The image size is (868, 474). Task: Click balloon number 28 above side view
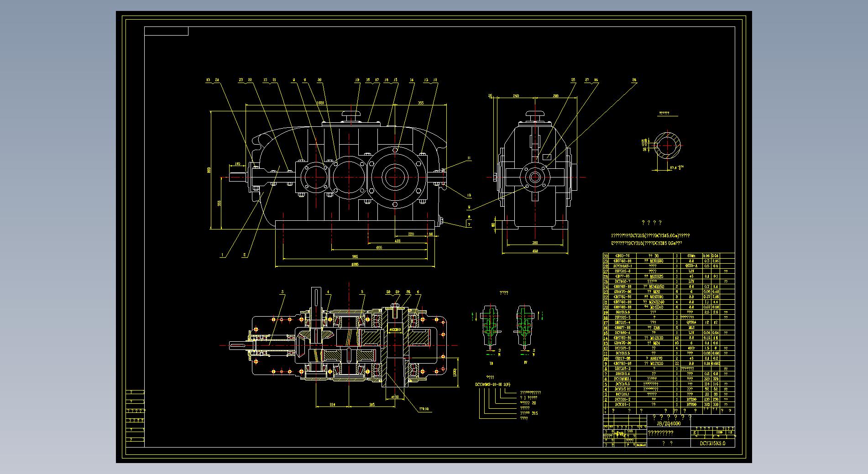click(634, 80)
